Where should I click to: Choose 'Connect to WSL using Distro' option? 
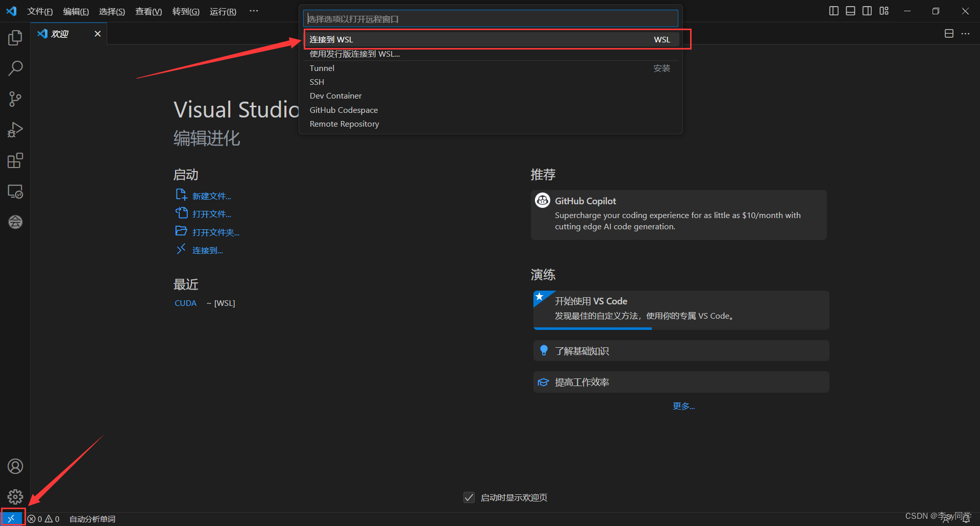[491, 54]
